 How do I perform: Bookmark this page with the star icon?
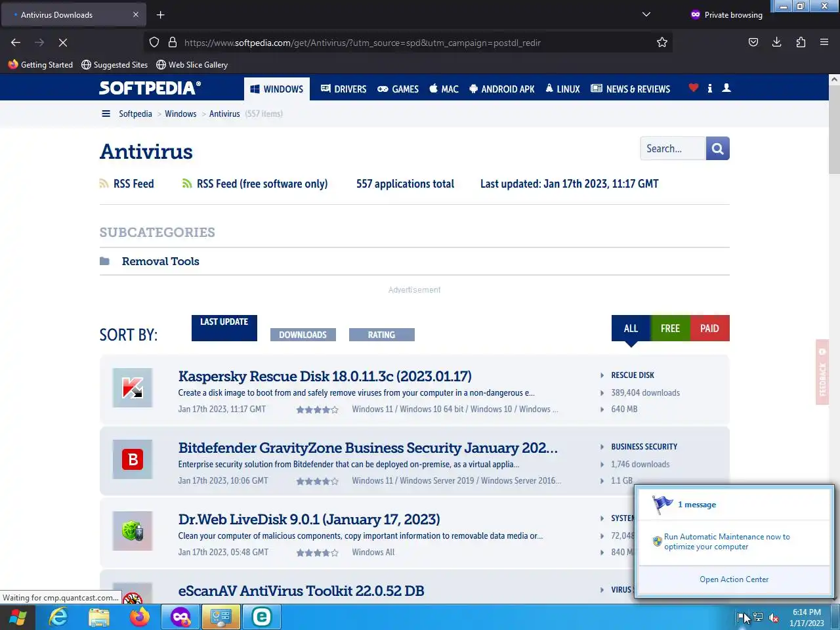[x=662, y=42]
